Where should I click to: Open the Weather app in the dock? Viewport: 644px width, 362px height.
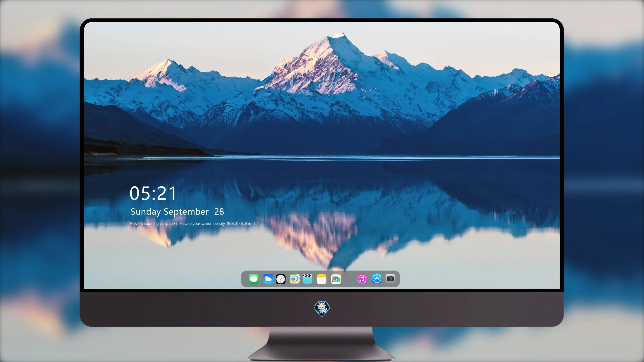point(268,279)
